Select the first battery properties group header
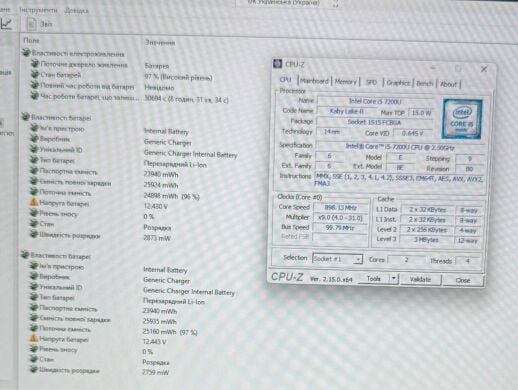This screenshot has height=390, width=518. tap(57, 117)
